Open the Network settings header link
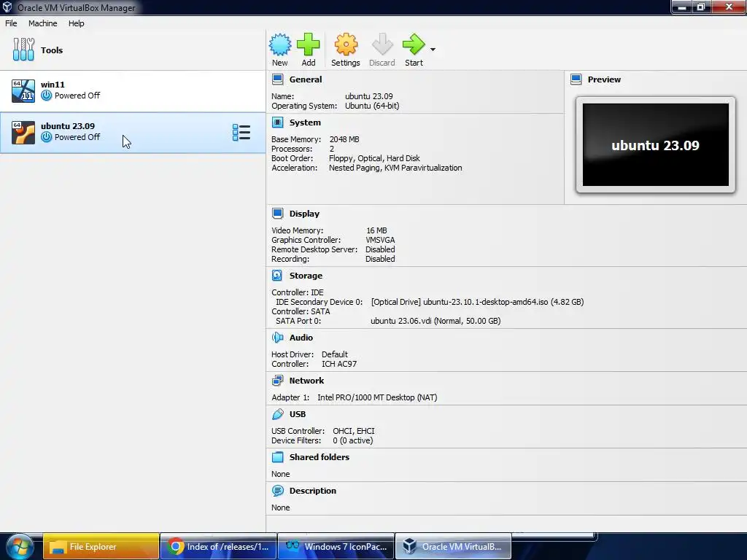The height and width of the screenshot is (560, 747). 306,381
